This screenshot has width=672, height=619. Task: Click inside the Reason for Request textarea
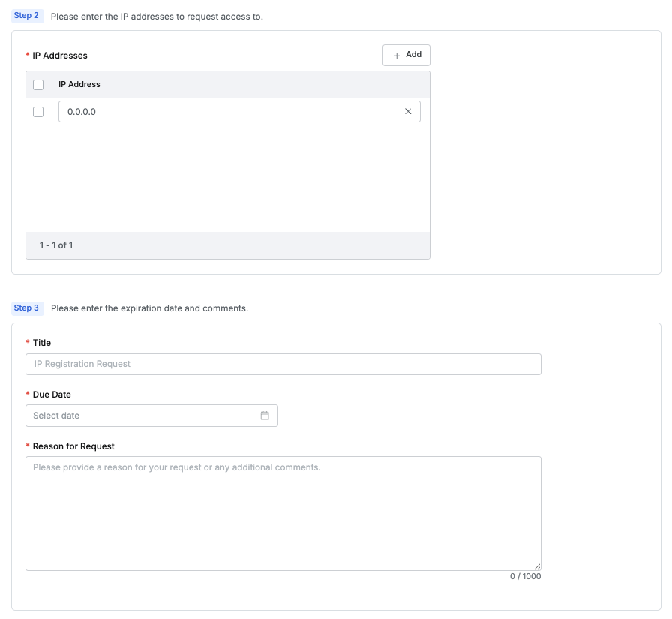tap(283, 513)
